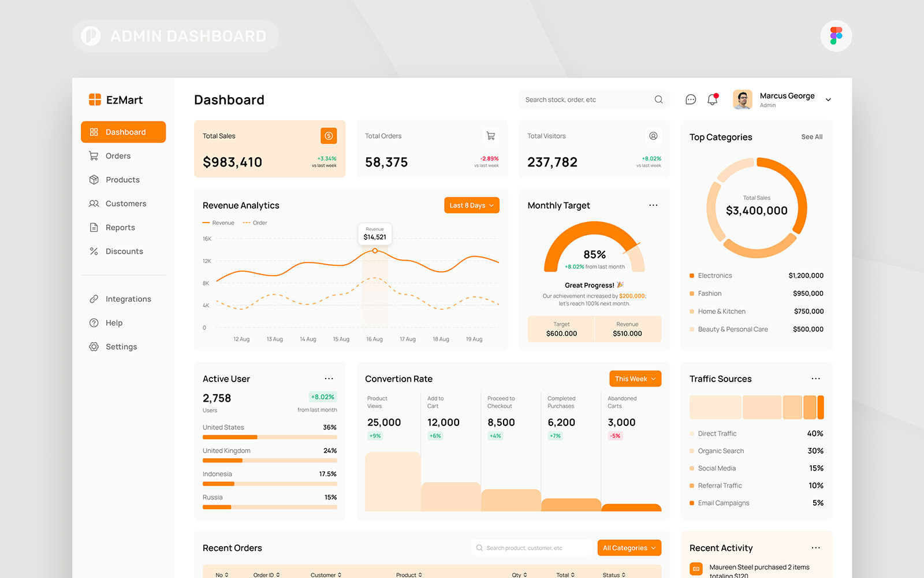
Task: Click the Customers icon in sidebar
Action: tap(94, 203)
